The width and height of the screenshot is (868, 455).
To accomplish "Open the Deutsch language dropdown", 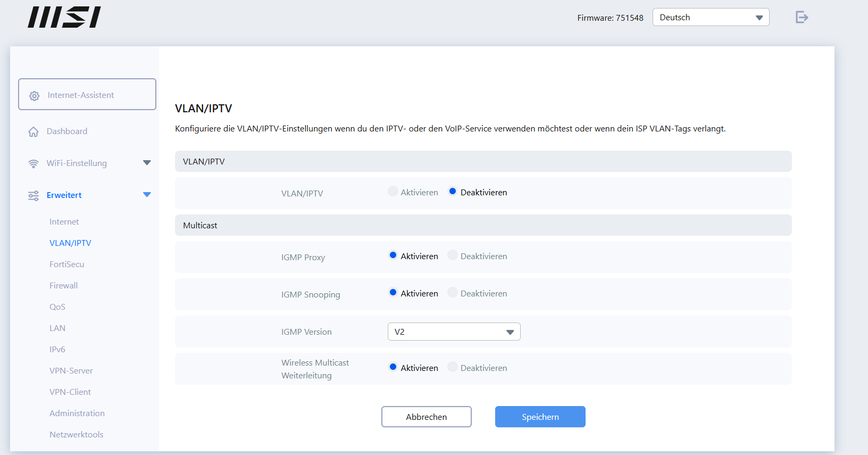I will pos(711,18).
